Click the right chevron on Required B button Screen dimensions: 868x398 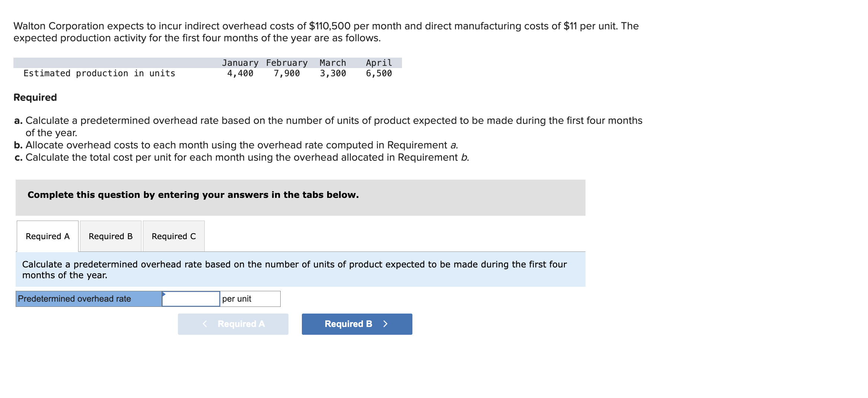386,324
